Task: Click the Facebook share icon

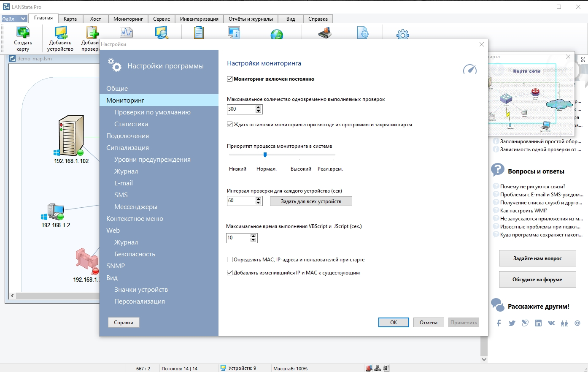Action: [x=499, y=323]
